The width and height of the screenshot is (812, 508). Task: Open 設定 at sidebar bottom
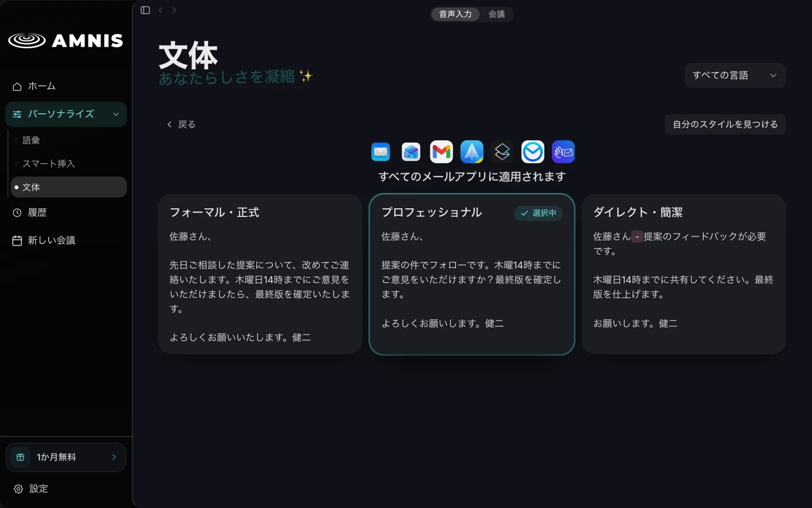66,489
